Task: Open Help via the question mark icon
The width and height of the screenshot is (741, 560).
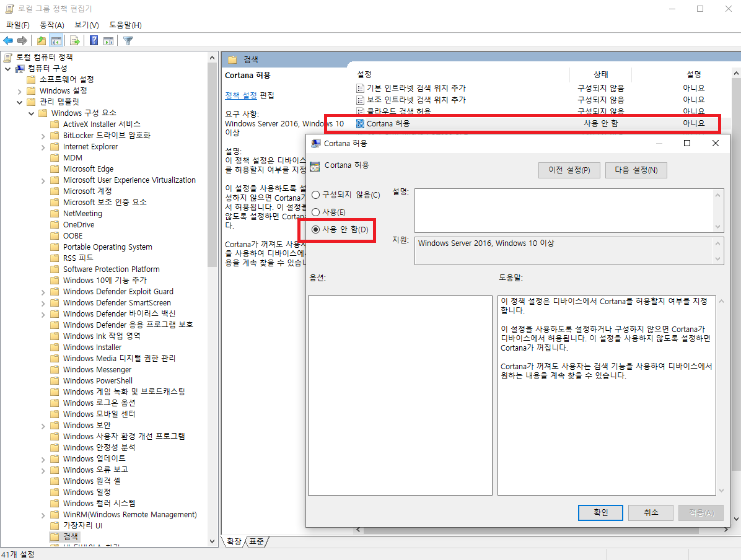Action: (94, 41)
